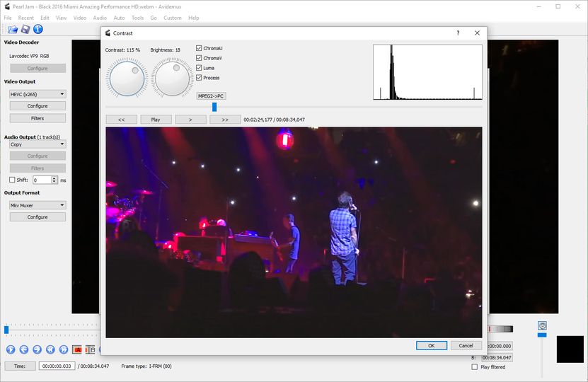Click the Brightness dial knob
Screen dimensions: 588x382
pyautogui.click(x=172, y=79)
